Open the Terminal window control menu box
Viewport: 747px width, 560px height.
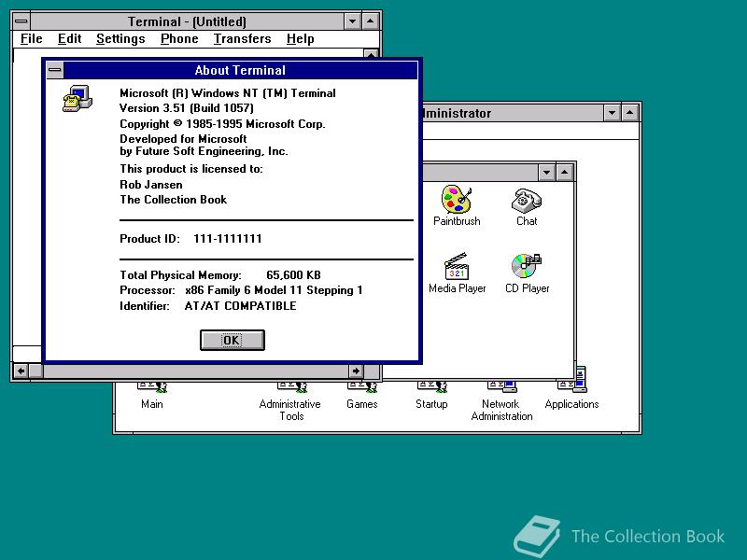tap(21, 21)
